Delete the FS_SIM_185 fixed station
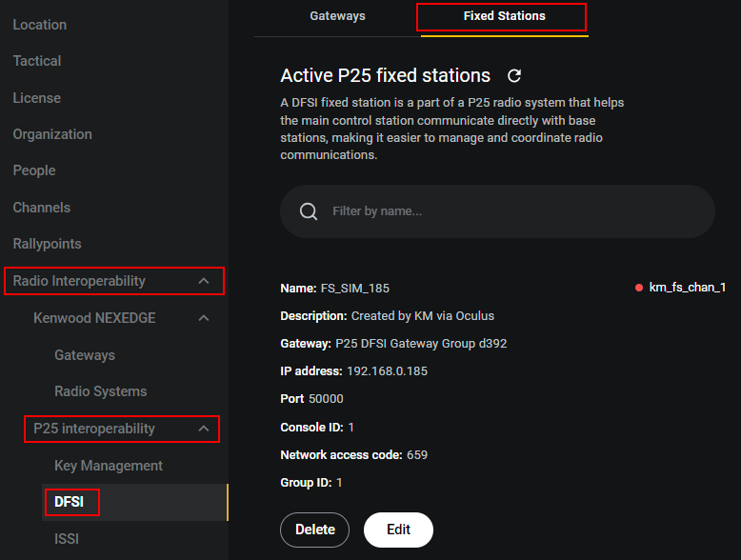 click(314, 530)
